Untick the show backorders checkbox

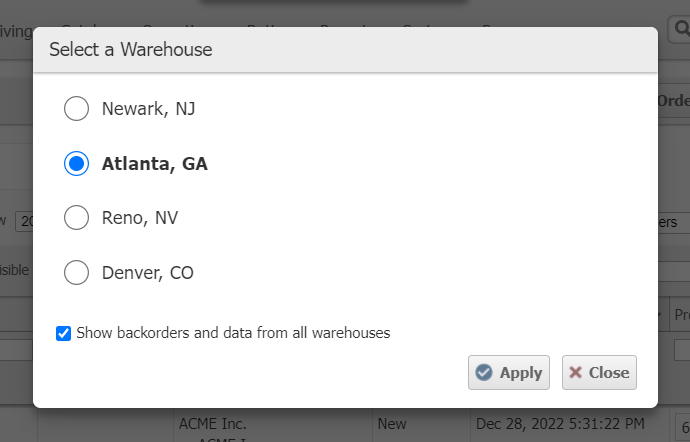click(x=64, y=333)
